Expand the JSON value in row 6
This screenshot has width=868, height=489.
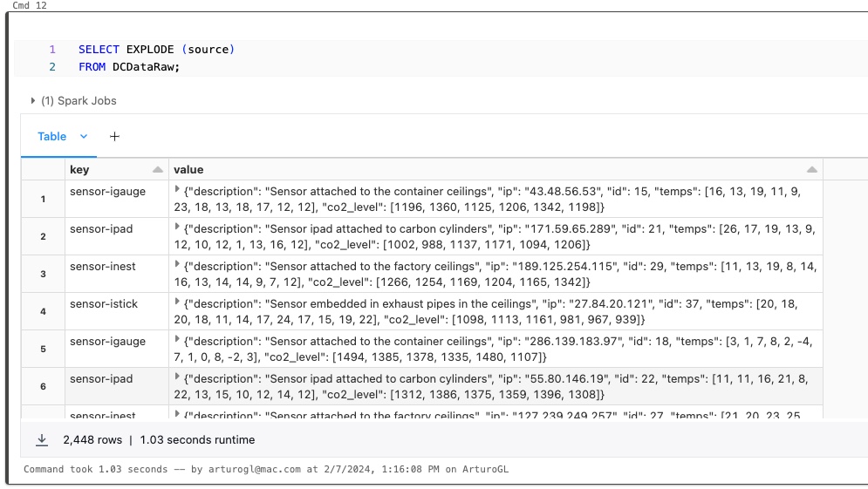(x=177, y=378)
